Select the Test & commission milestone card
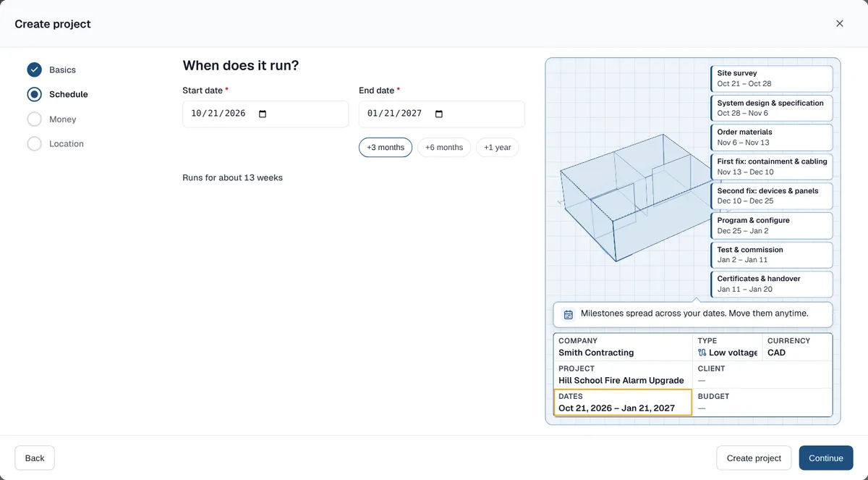Image resolution: width=868 pixels, height=480 pixels. [772, 255]
